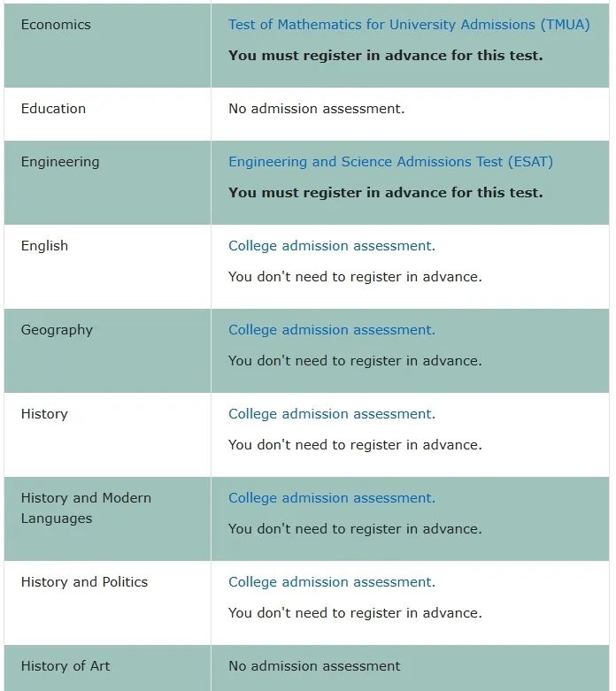Click the Economics register in advance notice
This screenshot has width=616, height=691.
click(385, 55)
